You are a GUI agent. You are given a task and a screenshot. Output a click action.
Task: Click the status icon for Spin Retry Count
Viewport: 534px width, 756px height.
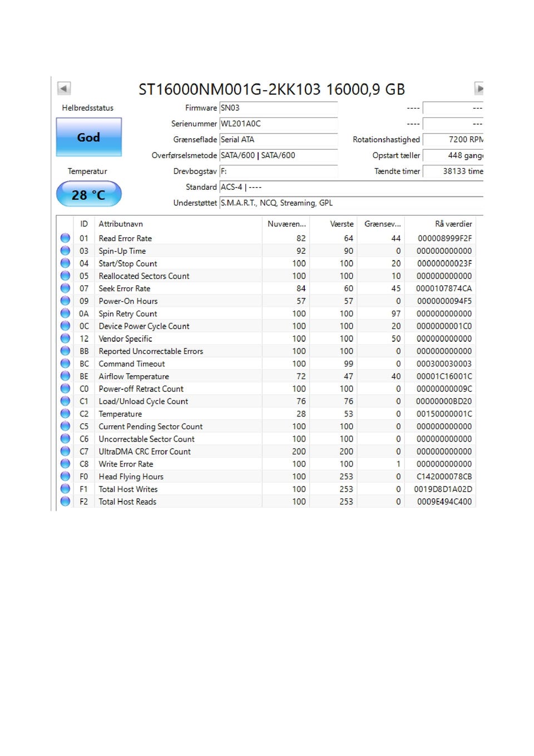click(x=65, y=313)
